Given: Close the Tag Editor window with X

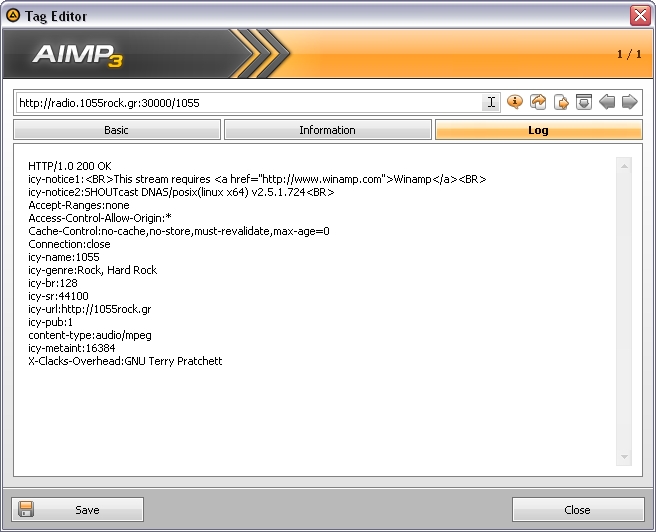Looking at the screenshot, I should click(641, 16).
